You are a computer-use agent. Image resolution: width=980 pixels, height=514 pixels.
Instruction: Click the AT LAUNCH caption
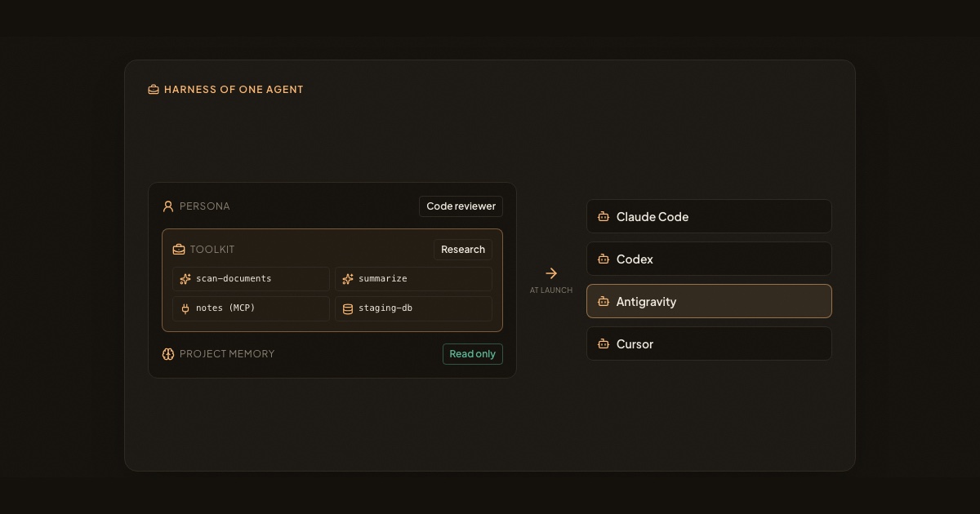[x=551, y=290]
